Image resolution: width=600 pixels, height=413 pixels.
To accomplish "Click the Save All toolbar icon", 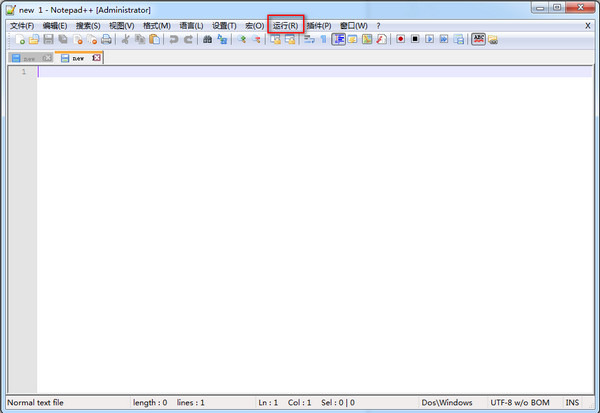I will pyautogui.click(x=63, y=39).
